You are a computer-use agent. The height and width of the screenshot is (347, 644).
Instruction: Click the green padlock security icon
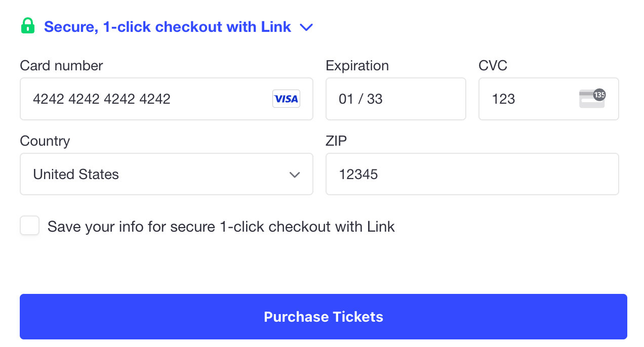28,26
